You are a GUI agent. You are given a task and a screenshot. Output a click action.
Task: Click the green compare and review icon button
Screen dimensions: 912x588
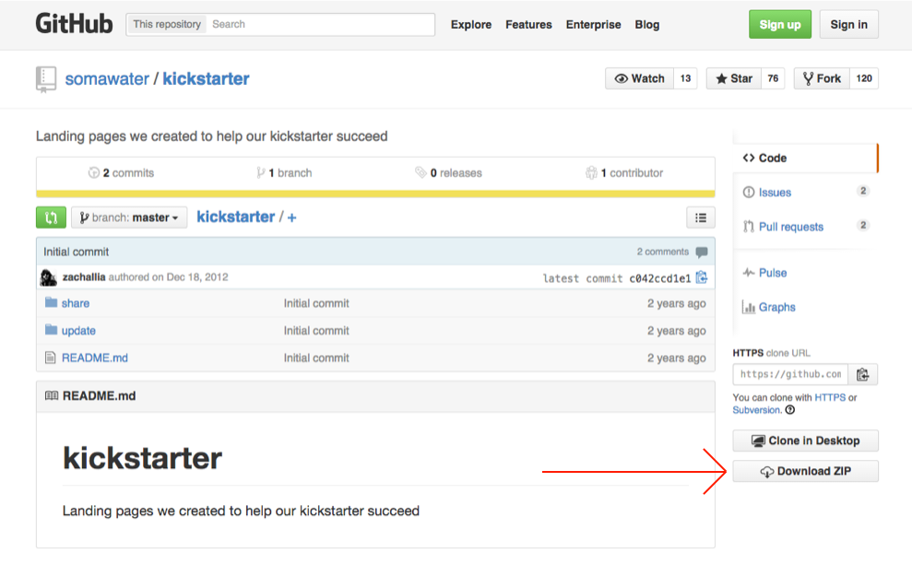click(52, 218)
